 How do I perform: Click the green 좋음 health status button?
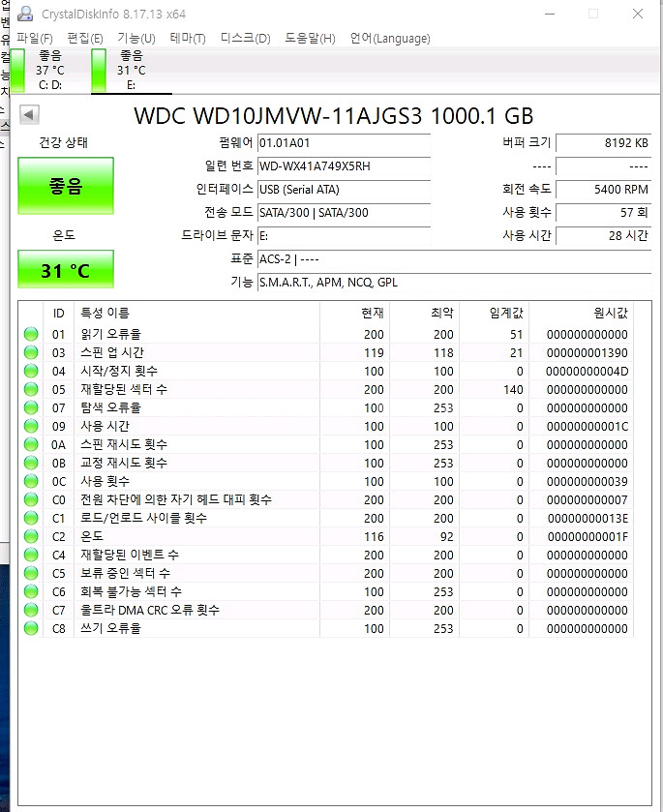point(66,187)
